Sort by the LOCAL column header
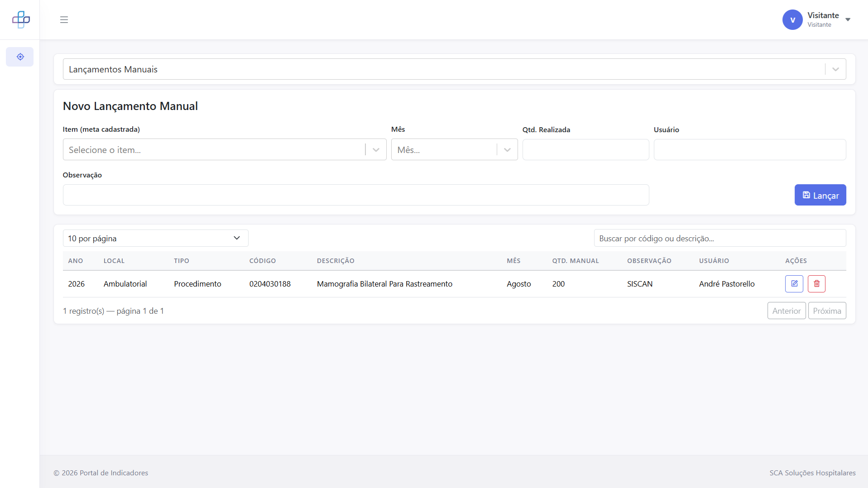The width and height of the screenshot is (868, 488). point(114,261)
